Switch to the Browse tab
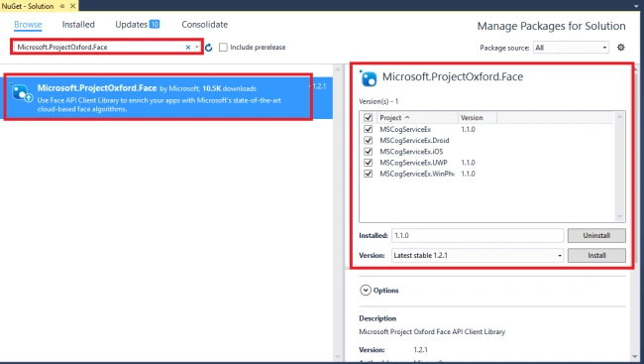644x364 pixels. point(28,25)
